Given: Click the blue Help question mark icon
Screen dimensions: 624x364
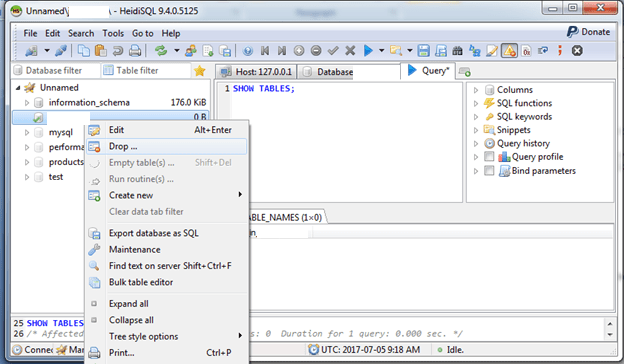Looking at the screenshot, I should [248, 51].
